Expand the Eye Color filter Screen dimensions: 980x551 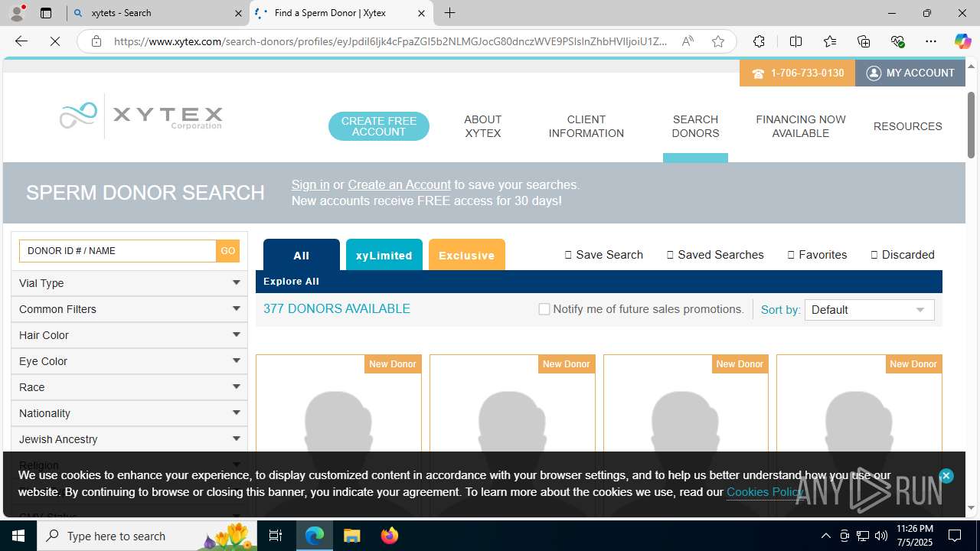[x=129, y=361]
